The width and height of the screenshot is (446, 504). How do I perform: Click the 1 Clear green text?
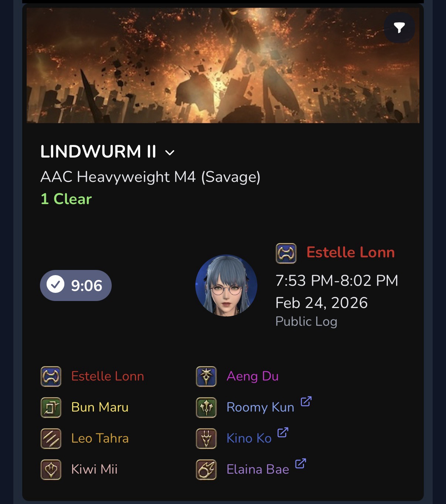coord(66,199)
